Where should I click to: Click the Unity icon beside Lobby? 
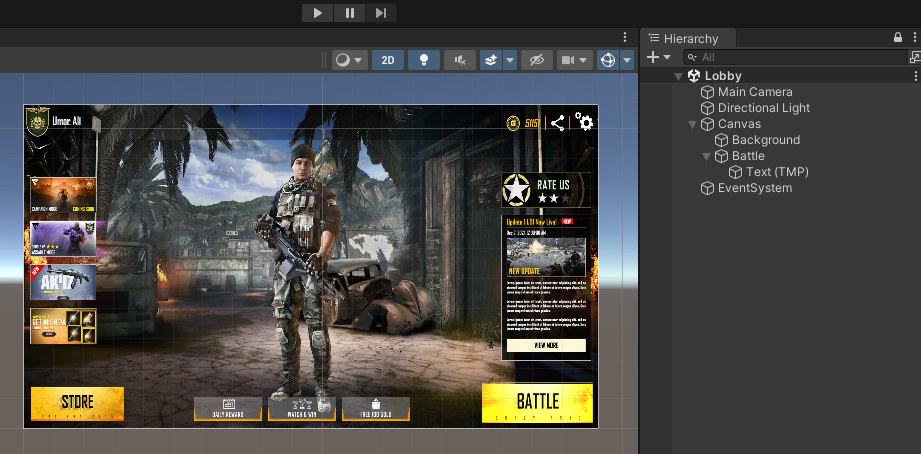[x=694, y=76]
